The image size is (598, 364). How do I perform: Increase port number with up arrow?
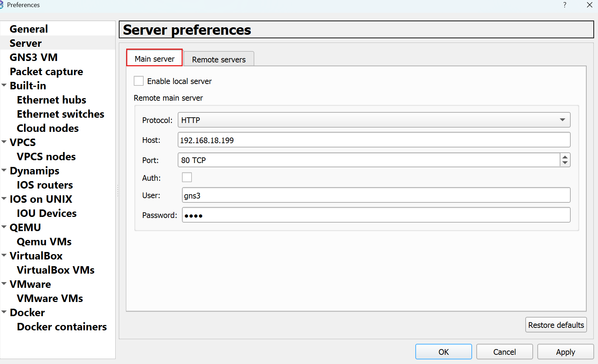click(565, 157)
